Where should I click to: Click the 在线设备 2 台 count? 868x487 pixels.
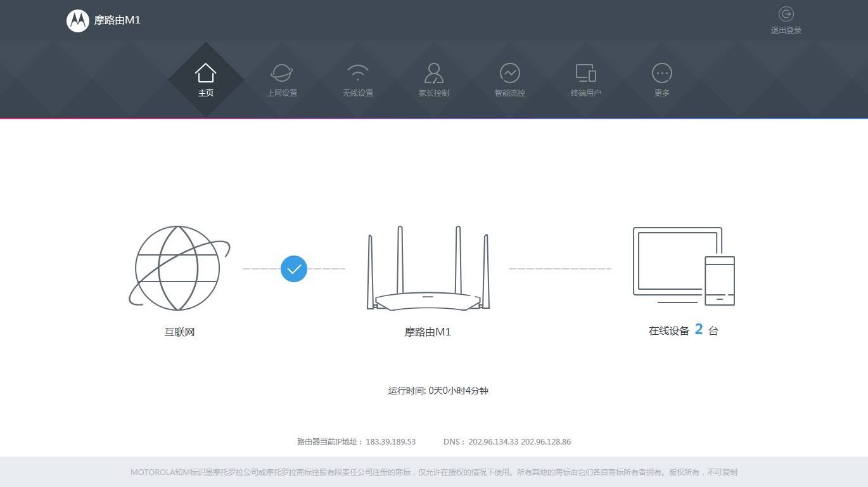pyautogui.click(x=684, y=330)
